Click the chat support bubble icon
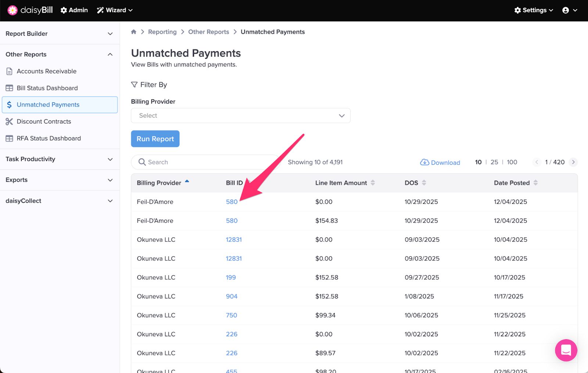This screenshot has height=373, width=588. 566,350
